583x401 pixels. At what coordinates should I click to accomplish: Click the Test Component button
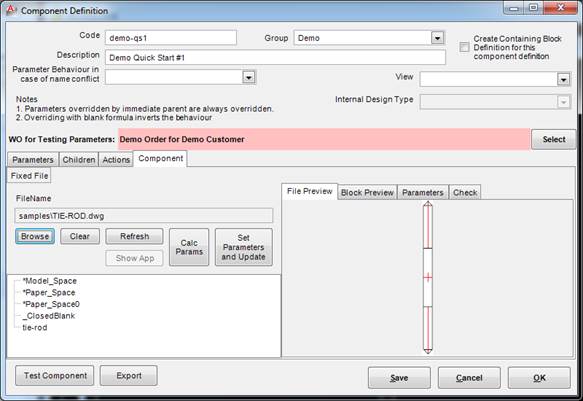[x=55, y=376]
